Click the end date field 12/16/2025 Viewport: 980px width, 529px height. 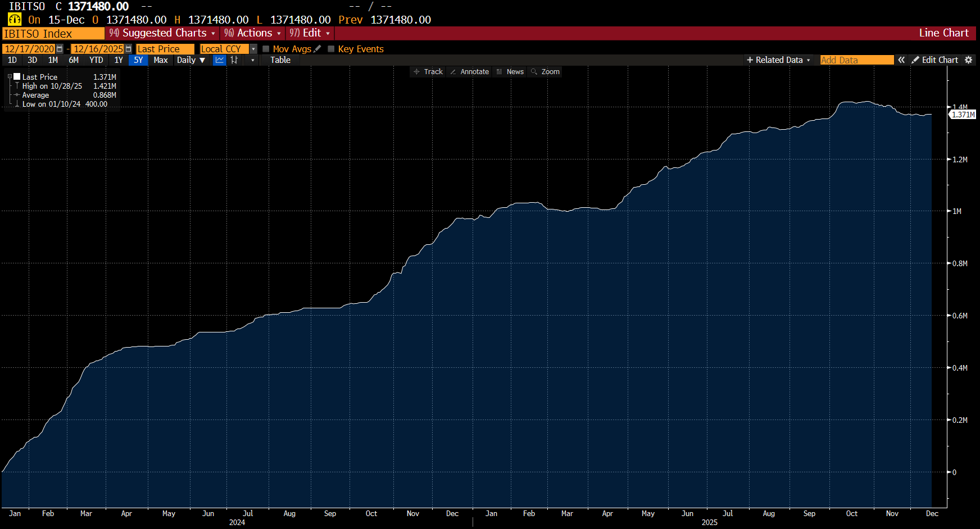98,49
